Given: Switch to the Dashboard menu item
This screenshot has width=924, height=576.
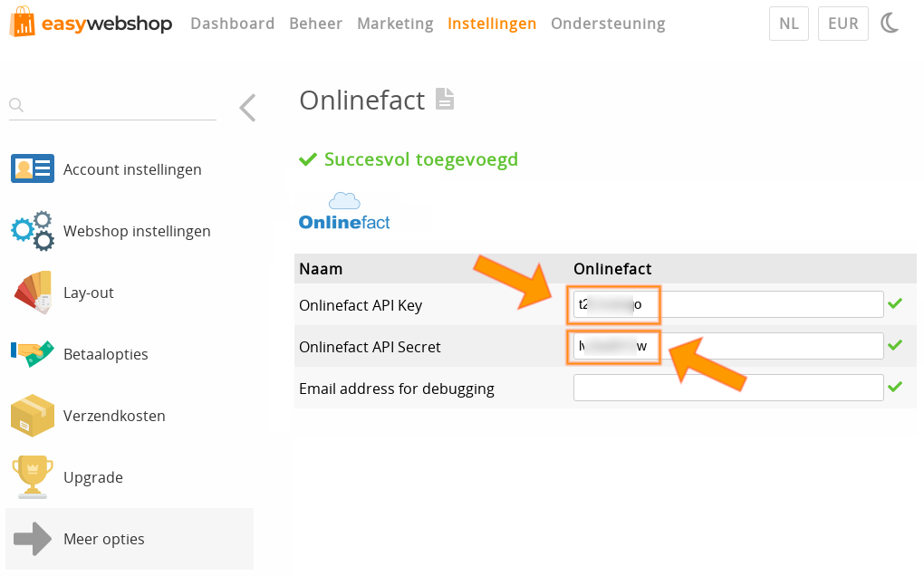Looking at the screenshot, I should (232, 24).
